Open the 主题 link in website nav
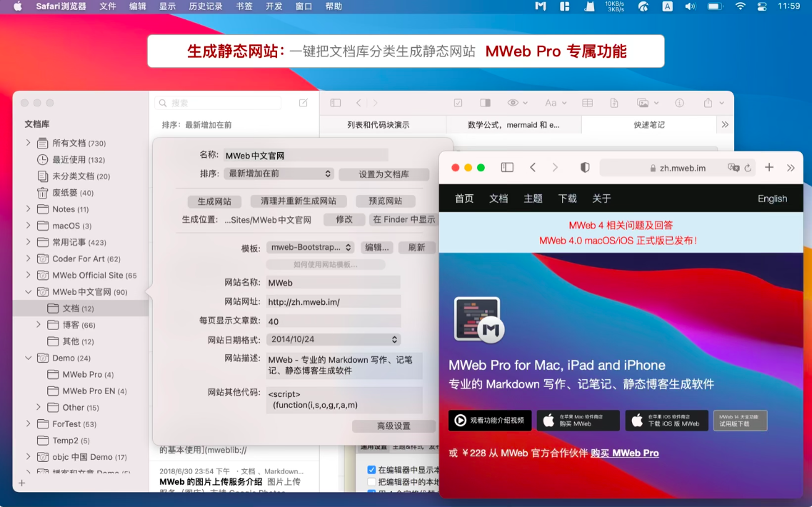The width and height of the screenshot is (812, 507). pos(533,199)
